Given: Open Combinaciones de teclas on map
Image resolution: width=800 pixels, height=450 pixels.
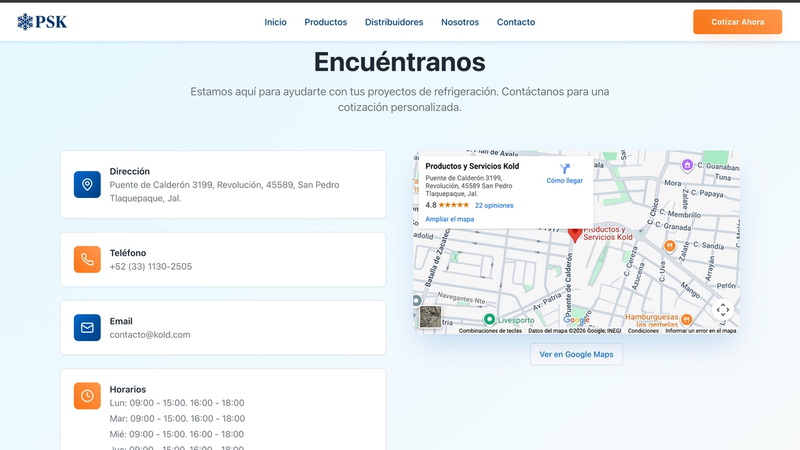Looking at the screenshot, I should tap(490, 331).
